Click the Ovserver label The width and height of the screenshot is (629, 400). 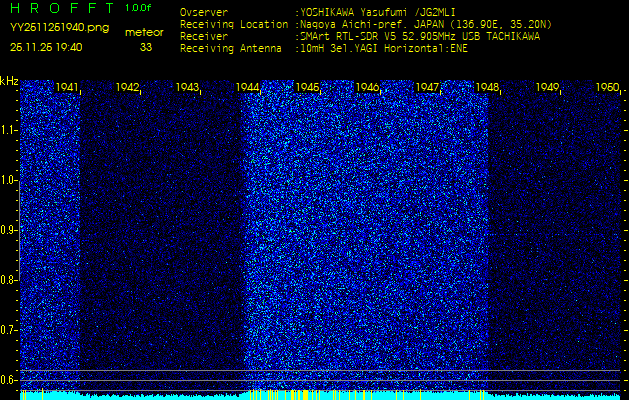(204, 12)
